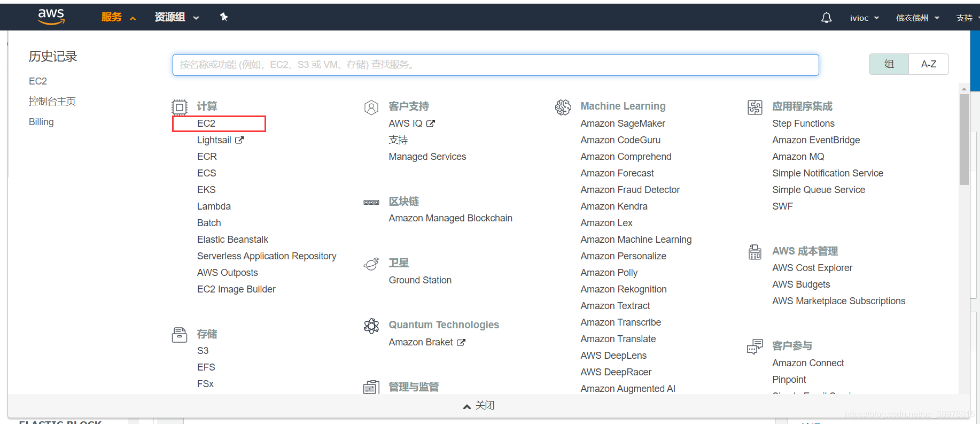The width and height of the screenshot is (980, 424).
Task: Open EC2 under 计算
Action: click(206, 124)
